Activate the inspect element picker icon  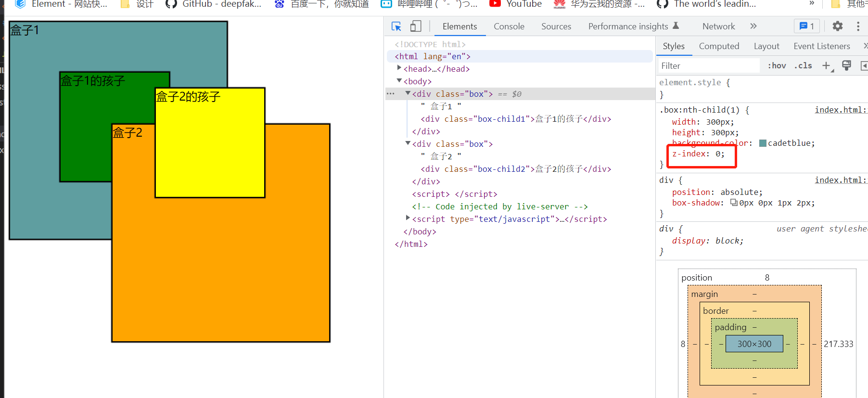[396, 26]
